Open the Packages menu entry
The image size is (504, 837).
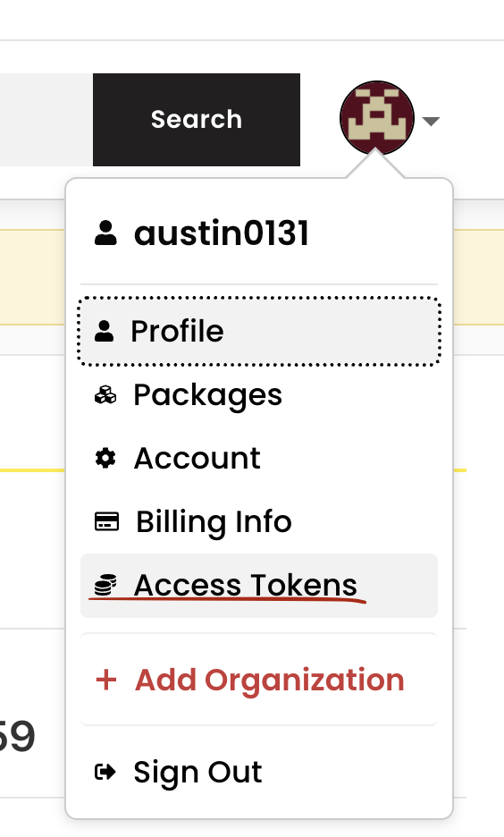point(259,395)
